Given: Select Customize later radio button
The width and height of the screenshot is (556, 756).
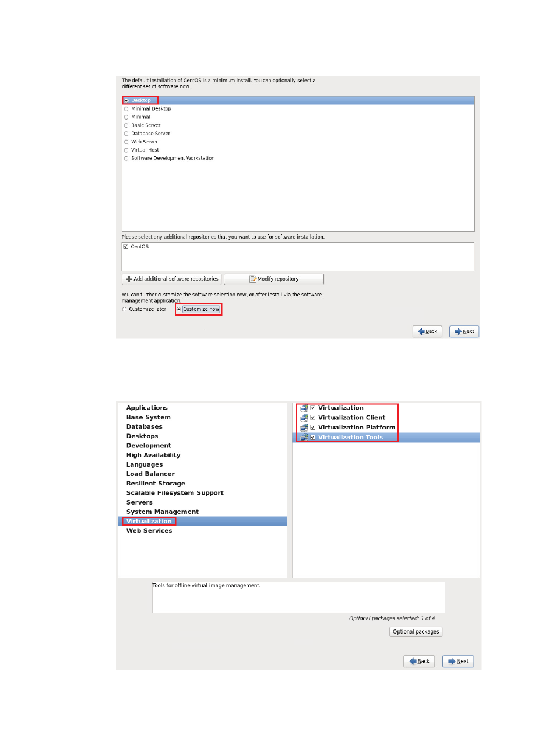Looking at the screenshot, I should [124, 309].
